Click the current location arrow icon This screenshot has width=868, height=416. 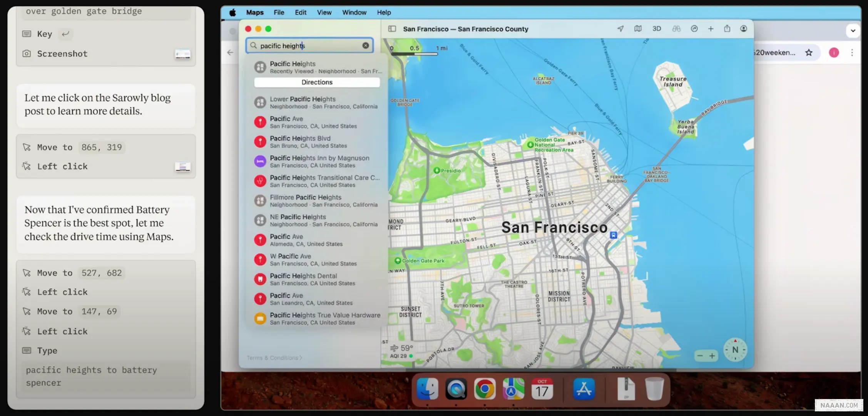click(x=620, y=29)
